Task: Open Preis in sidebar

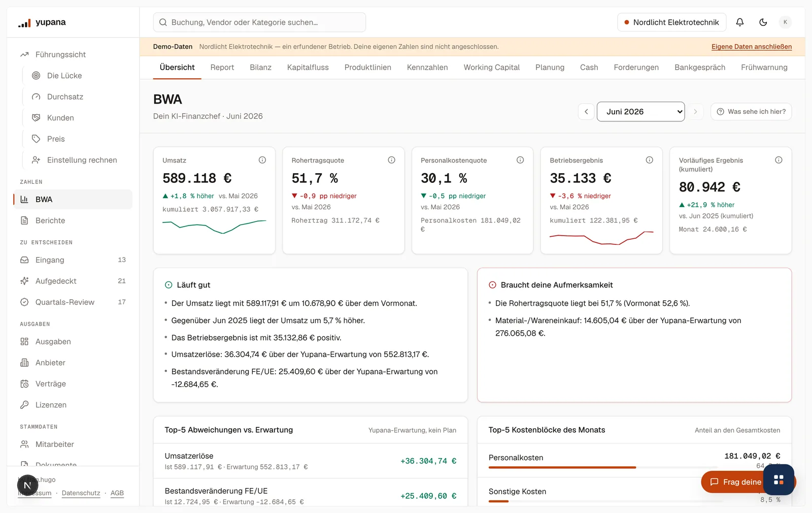Action: (x=78, y=139)
